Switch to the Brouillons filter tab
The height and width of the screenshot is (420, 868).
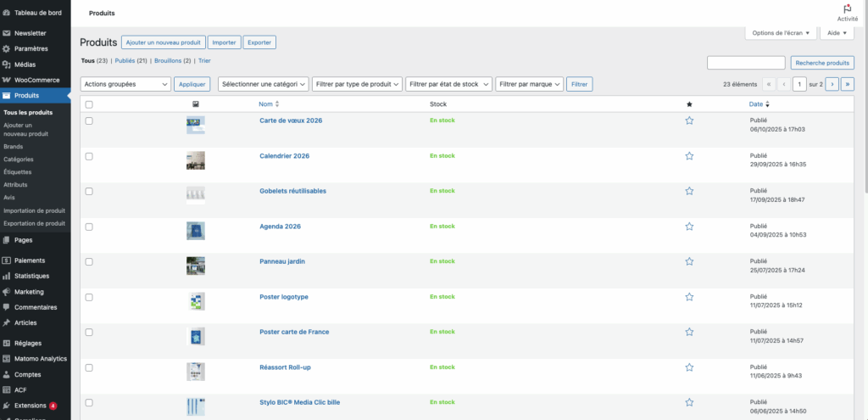click(172, 61)
